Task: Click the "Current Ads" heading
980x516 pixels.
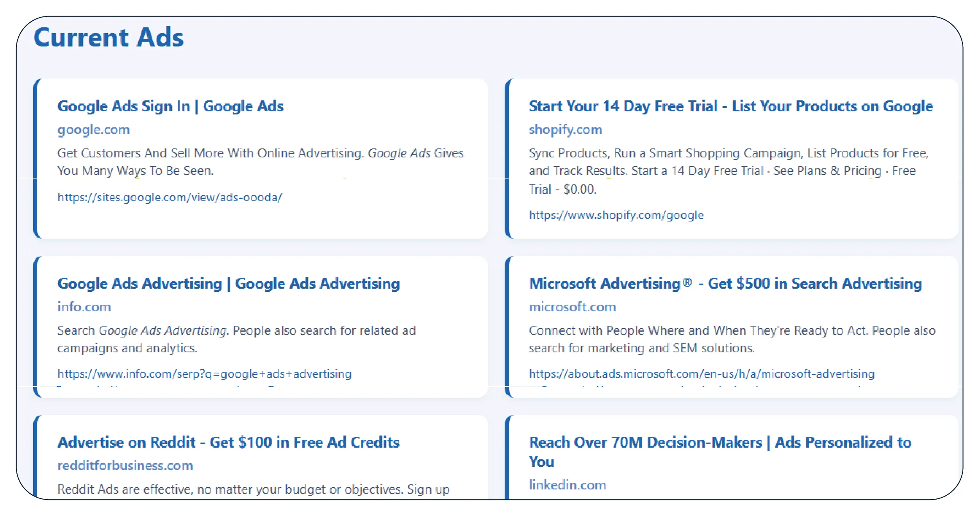Action: 109,37
